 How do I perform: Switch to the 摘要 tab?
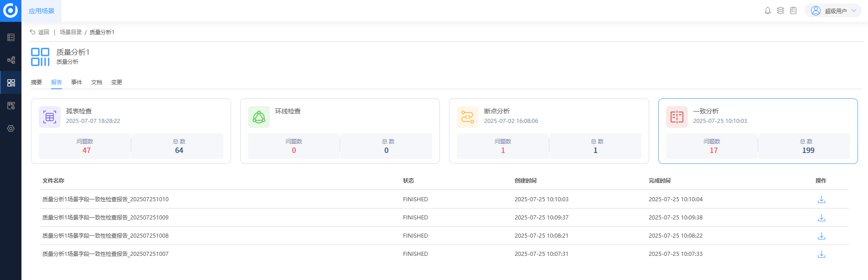[36, 82]
